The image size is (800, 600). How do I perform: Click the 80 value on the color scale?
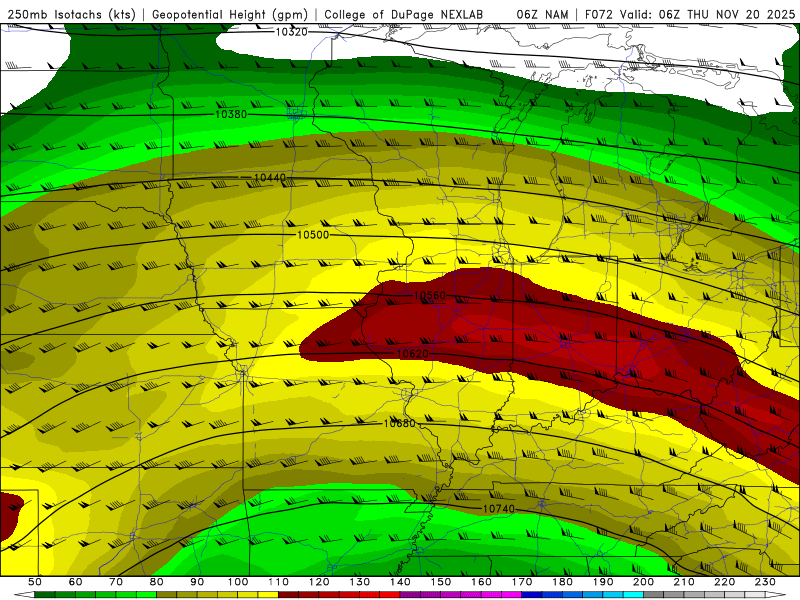156,582
